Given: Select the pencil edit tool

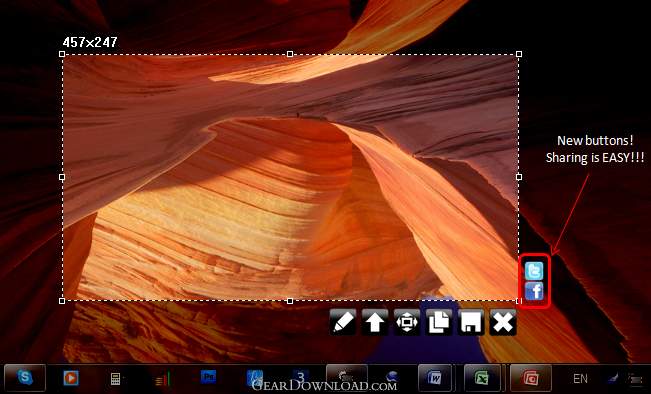Looking at the screenshot, I should (x=343, y=322).
